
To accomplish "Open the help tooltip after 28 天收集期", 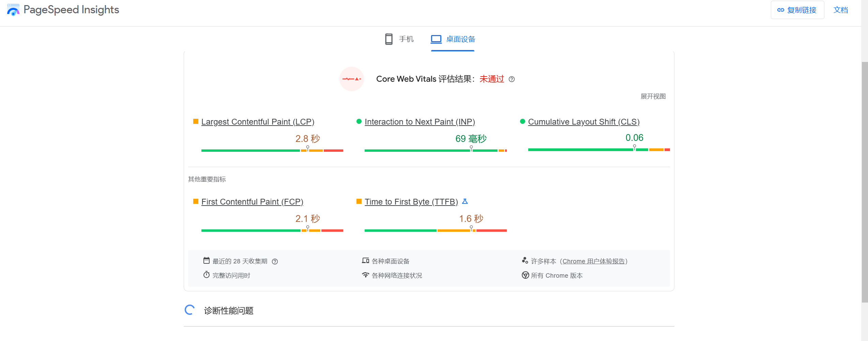I will [275, 261].
